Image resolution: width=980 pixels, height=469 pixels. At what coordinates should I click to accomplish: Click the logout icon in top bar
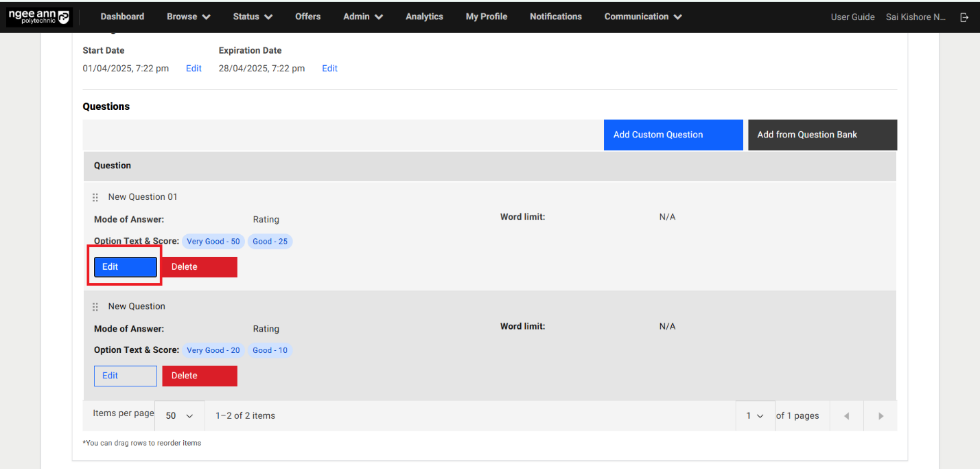pyautogui.click(x=964, y=17)
